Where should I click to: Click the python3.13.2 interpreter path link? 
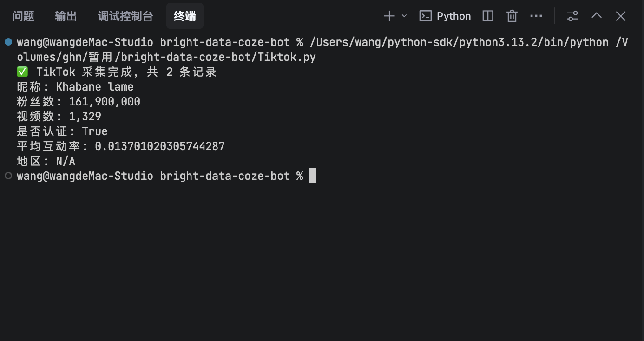point(459,42)
